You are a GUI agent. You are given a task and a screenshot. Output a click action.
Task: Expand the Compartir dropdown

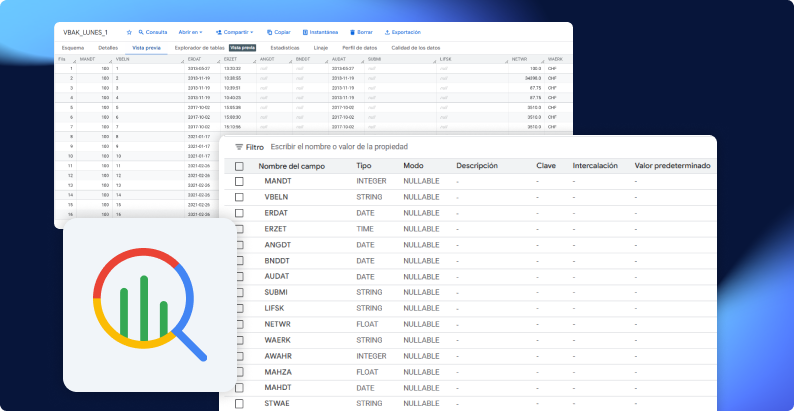pyautogui.click(x=234, y=32)
